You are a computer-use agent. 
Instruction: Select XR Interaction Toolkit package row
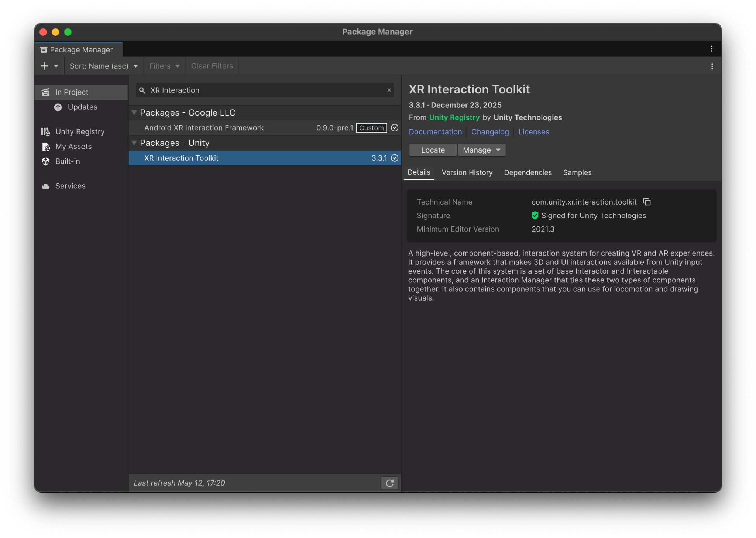coord(265,158)
